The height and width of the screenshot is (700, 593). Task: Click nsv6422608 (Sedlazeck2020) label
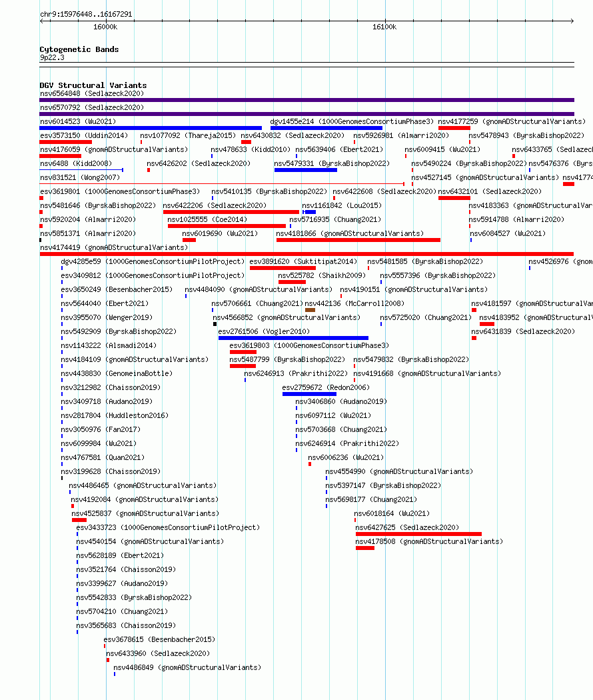pyautogui.click(x=384, y=191)
